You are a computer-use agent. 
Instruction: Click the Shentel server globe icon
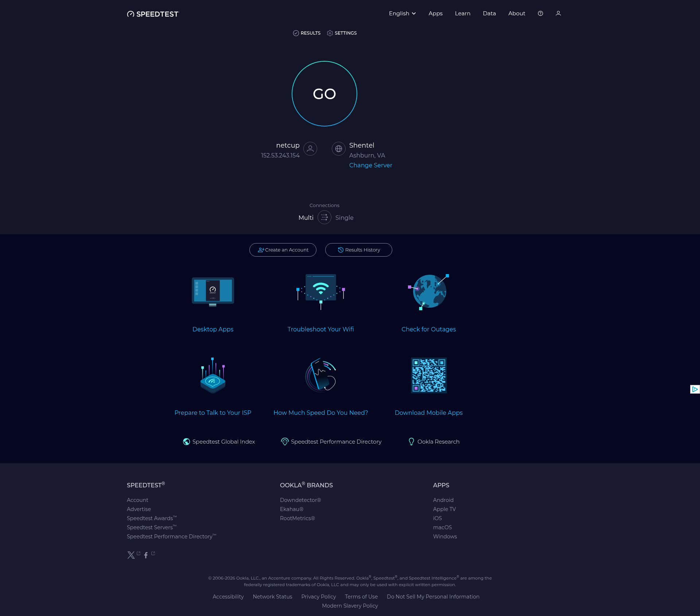pyautogui.click(x=339, y=149)
